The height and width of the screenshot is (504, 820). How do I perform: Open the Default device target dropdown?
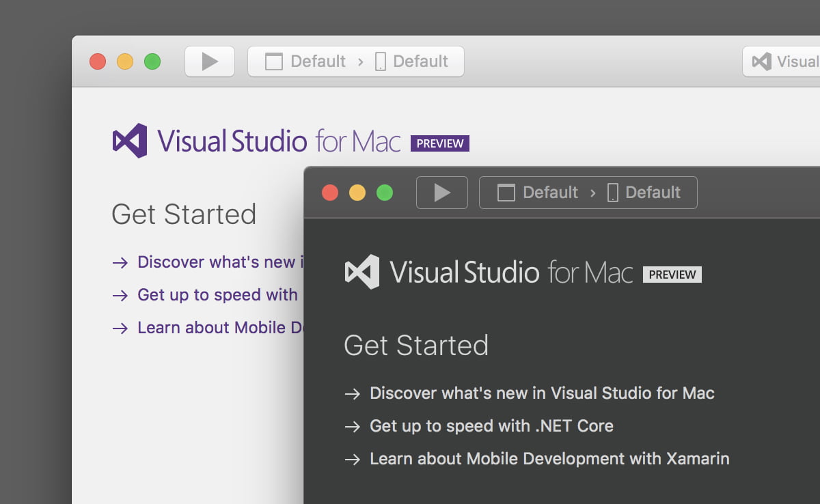coord(653,192)
